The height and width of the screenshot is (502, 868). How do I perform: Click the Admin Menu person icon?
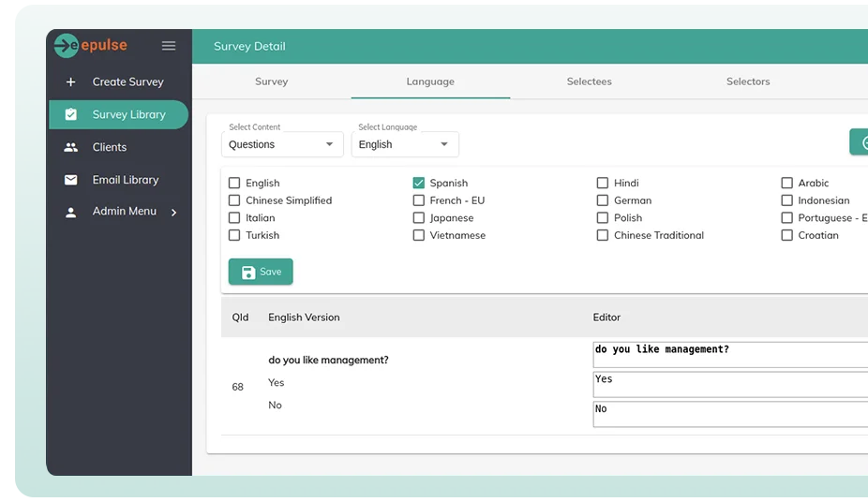pos(71,213)
